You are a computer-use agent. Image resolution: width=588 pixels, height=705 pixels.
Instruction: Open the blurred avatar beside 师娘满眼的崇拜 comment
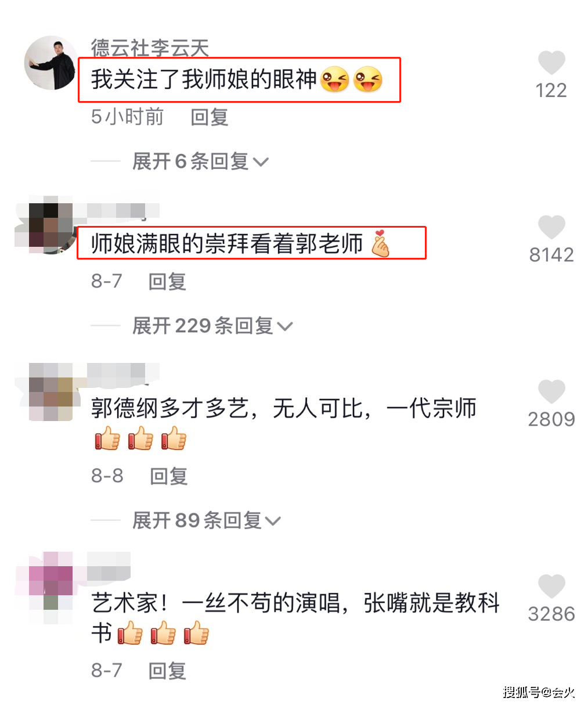pyautogui.click(x=46, y=226)
